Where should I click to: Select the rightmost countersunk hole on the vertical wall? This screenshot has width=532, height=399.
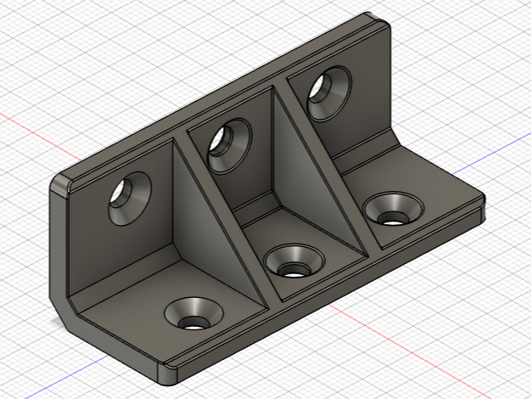(x=329, y=93)
